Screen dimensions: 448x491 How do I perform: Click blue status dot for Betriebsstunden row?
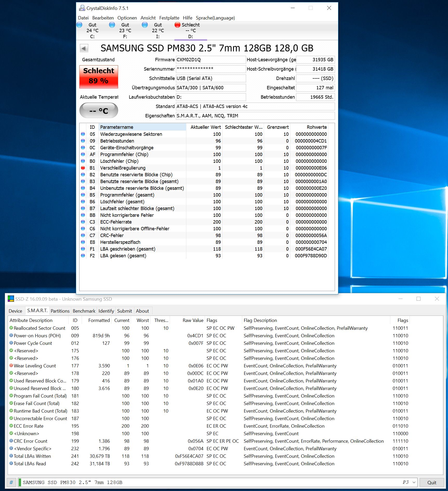click(x=83, y=141)
